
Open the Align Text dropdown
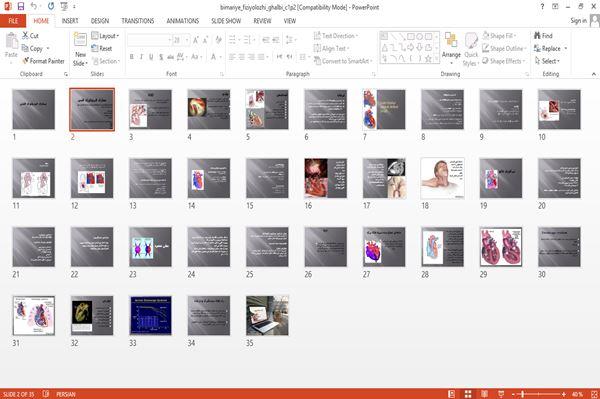[x=332, y=48]
